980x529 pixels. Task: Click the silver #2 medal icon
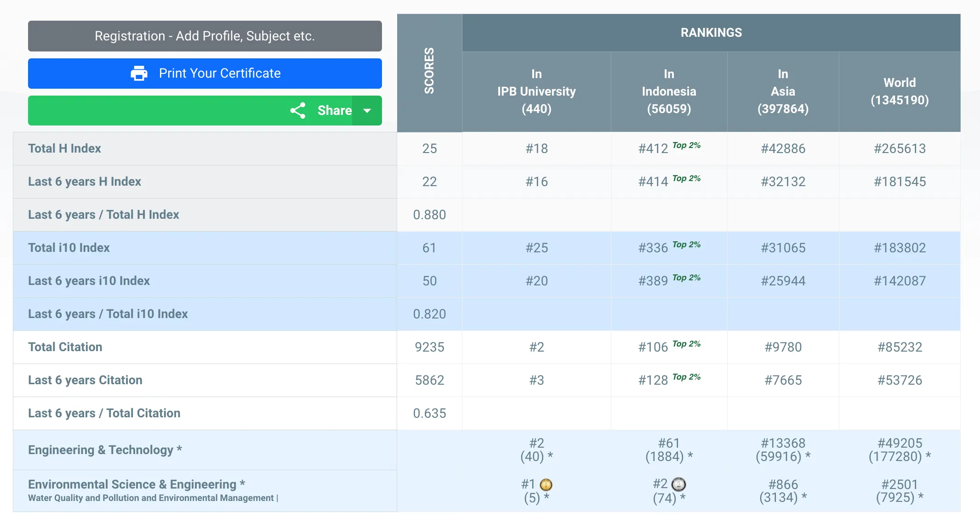(x=678, y=484)
